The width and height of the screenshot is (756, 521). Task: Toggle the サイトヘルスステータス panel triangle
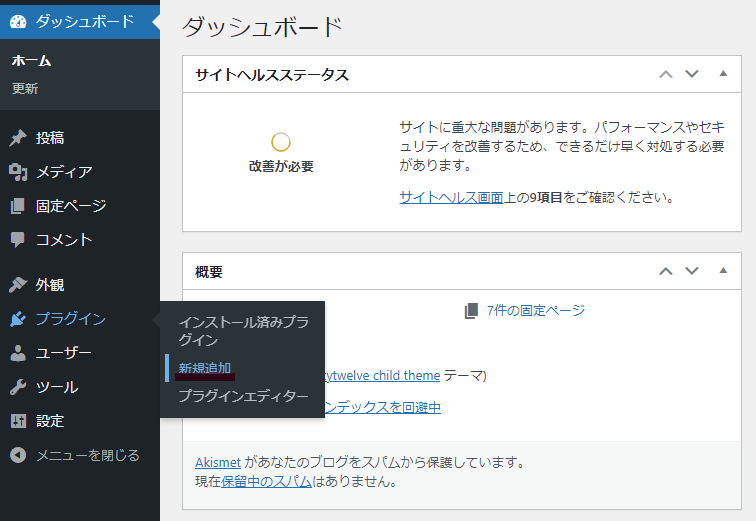[723, 74]
